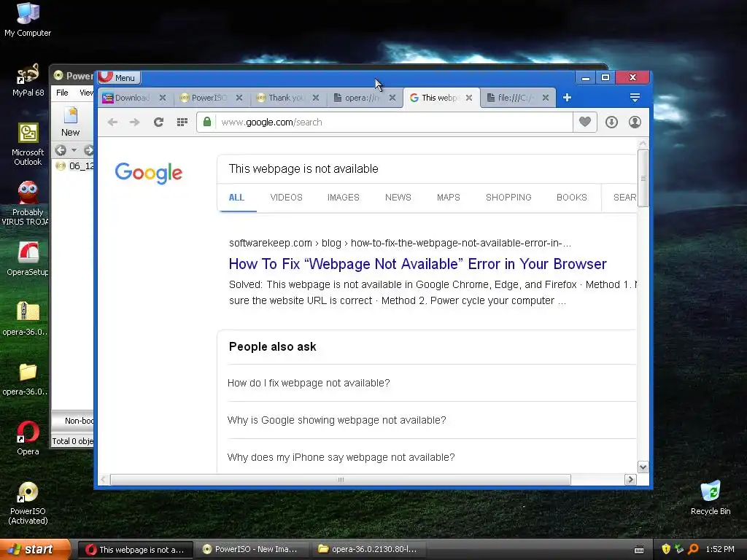Open a new tab with plus button
This screenshot has height=560, width=747.
(567, 98)
